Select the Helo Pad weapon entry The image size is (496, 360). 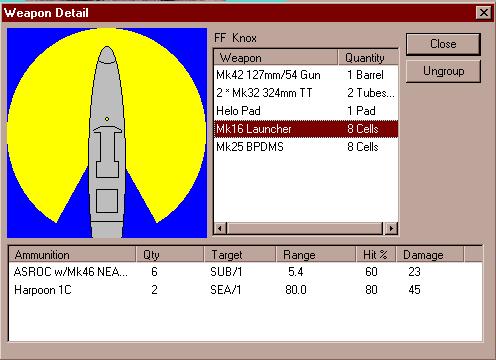coord(306,111)
